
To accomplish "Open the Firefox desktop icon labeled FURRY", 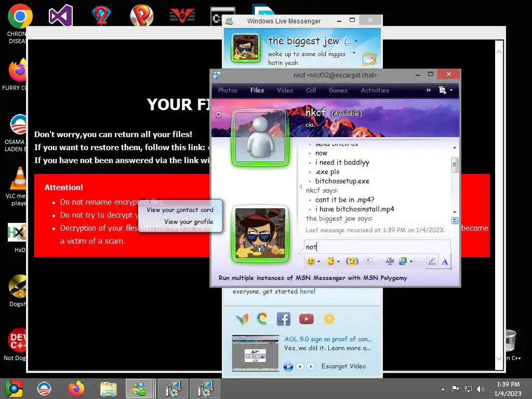I will coord(18,70).
